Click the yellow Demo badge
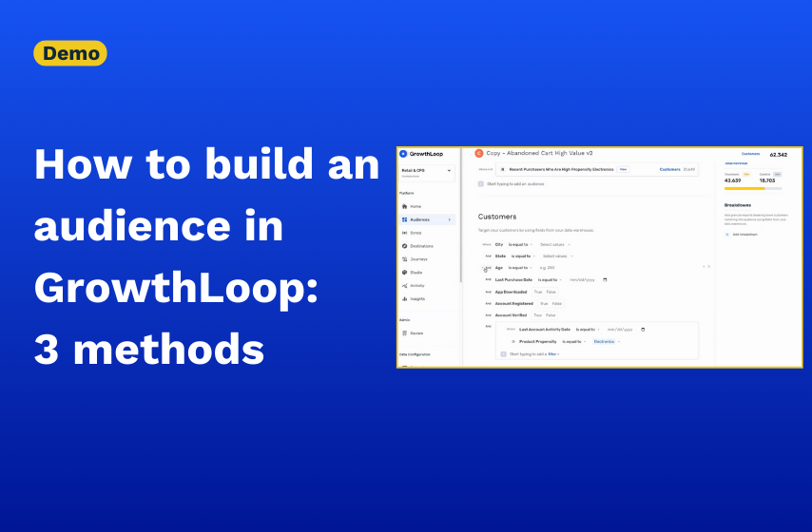Image resolution: width=812 pixels, height=532 pixels. pos(70,53)
